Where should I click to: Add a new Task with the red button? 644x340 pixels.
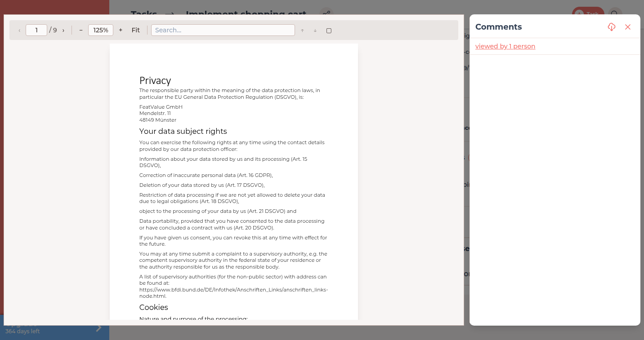pyautogui.click(x=588, y=13)
